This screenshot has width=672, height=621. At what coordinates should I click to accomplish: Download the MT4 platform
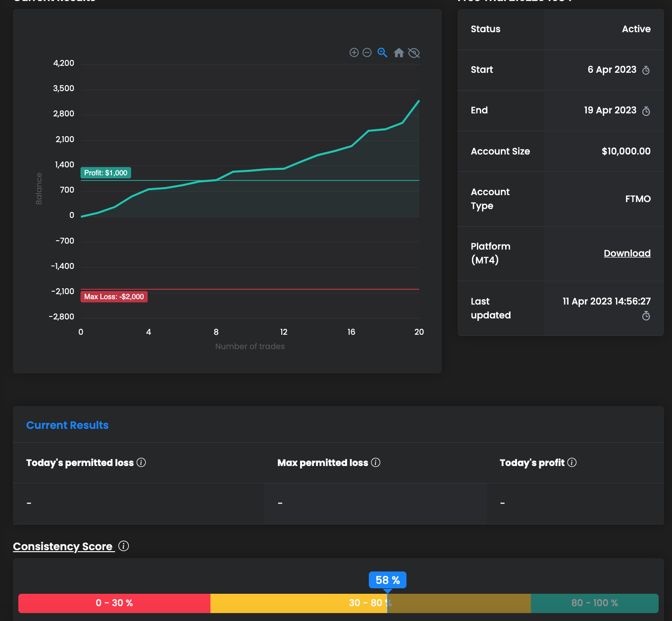[x=627, y=253]
